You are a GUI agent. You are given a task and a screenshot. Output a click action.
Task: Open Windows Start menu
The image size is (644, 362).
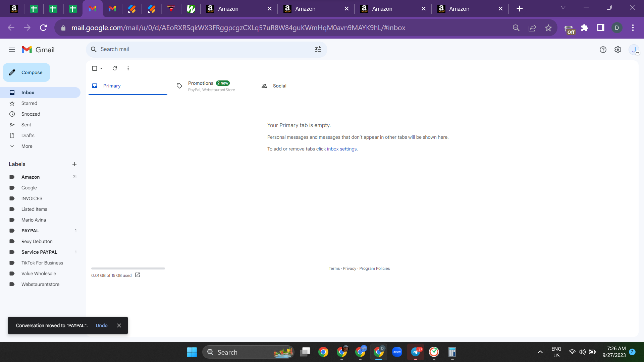[192, 352]
